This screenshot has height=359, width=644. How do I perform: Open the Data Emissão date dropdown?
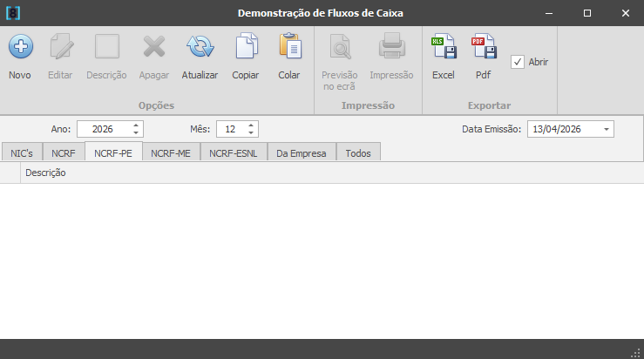[606, 129]
